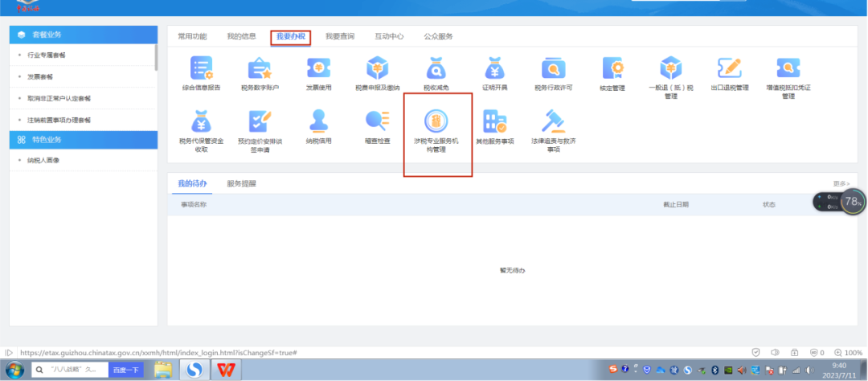The height and width of the screenshot is (381, 868).
Task: Open 税务代保管资金收取 icon
Action: [x=201, y=121]
